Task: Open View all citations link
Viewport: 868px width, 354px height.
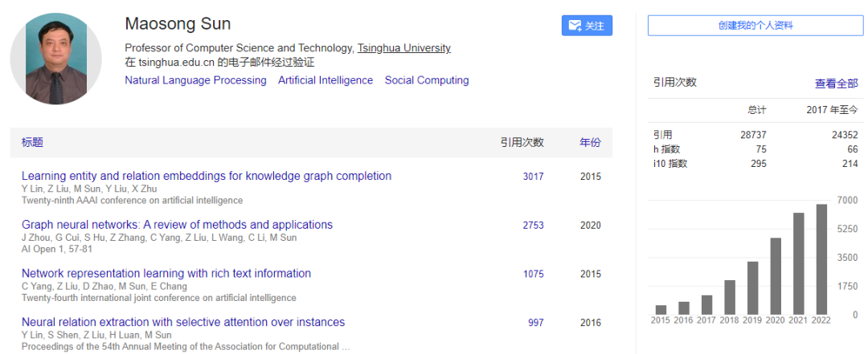Action: click(836, 83)
